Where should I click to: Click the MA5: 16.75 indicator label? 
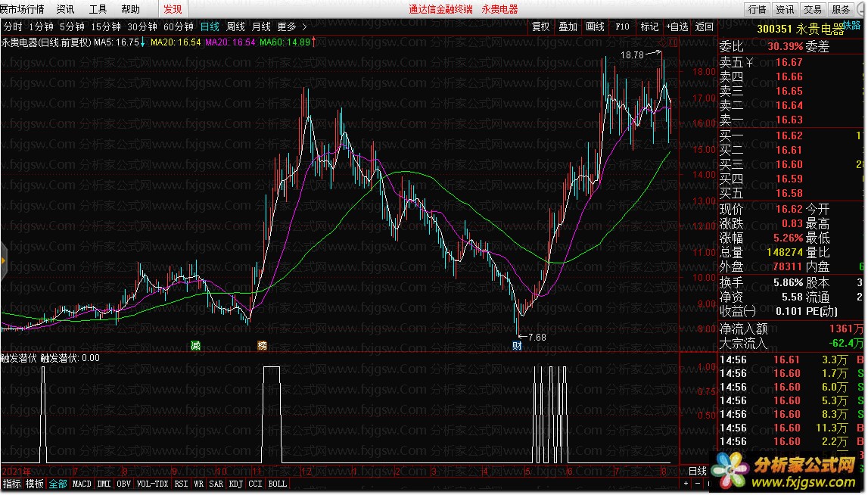tap(117, 42)
